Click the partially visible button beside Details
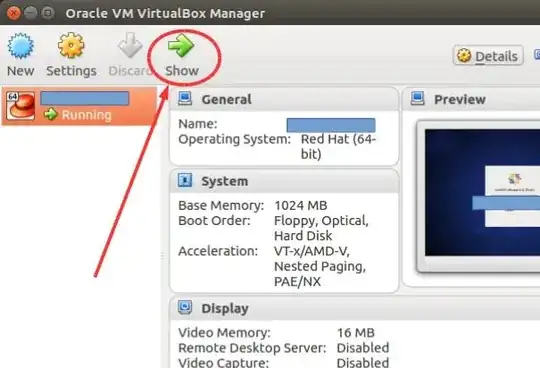540x368 pixels. (537, 55)
